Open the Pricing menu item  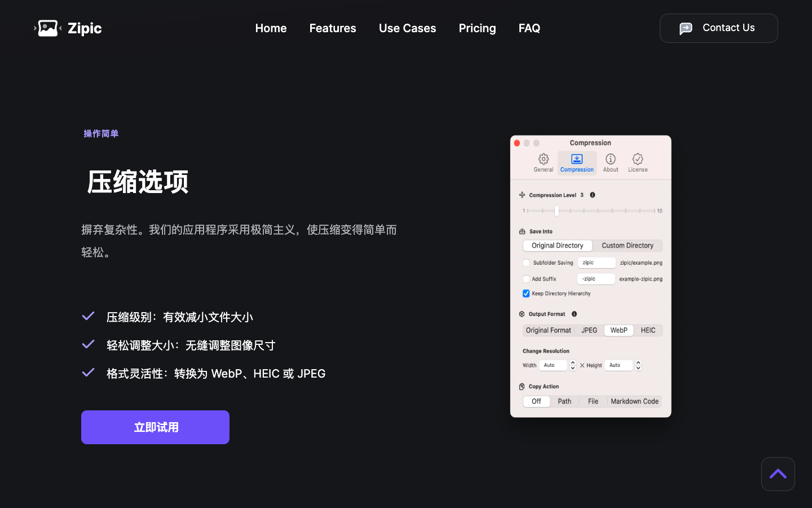click(x=477, y=28)
